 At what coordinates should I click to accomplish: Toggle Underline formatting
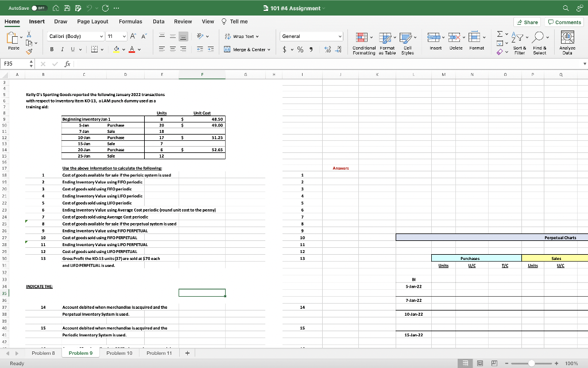click(72, 49)
